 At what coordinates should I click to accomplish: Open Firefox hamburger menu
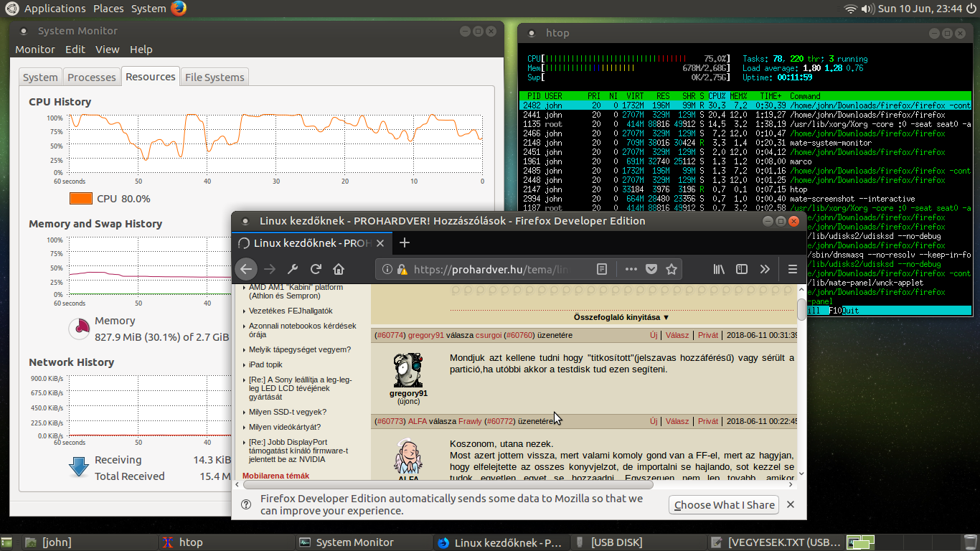[793, 269]
